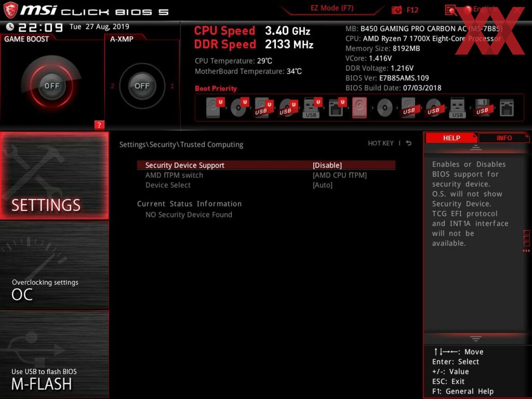The image size is (532, 399).
Task: Open the search icon in the top bar
Action: 451,10
